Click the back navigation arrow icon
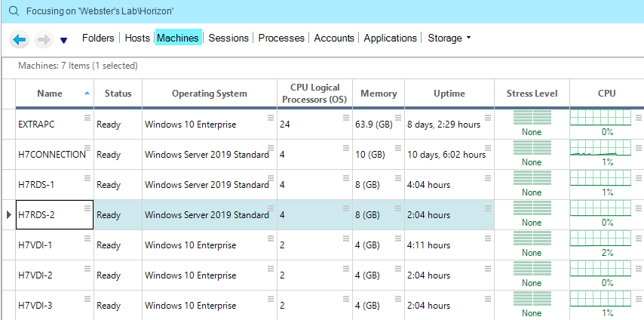Screen dimensions: 644x320 click(x=20, y=39)
